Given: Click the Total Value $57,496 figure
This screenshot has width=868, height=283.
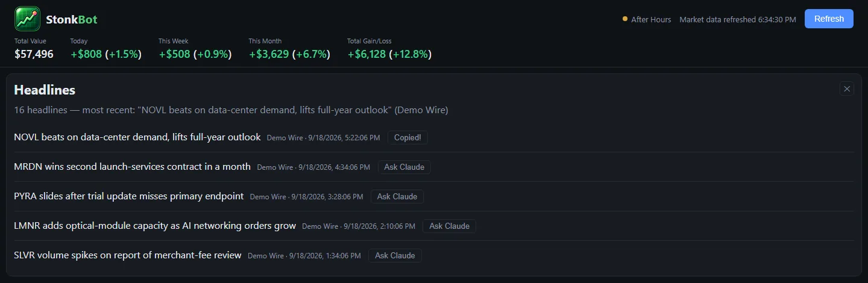Looking at the screenshot, I should [x=34, y=54].
